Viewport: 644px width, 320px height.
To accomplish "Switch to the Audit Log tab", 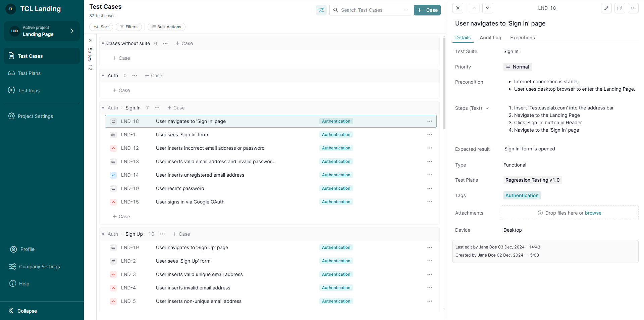I will pyautogui.click(x=490, y=38).
